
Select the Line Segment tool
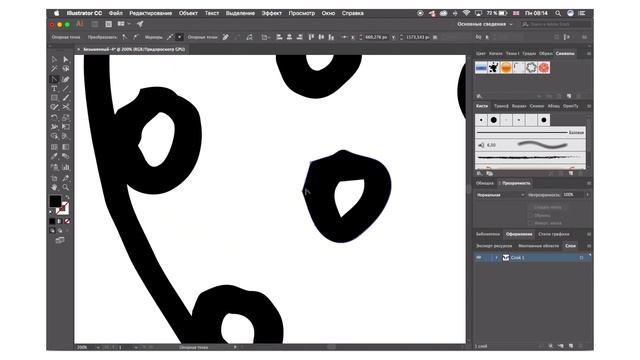tap(65, 88)
